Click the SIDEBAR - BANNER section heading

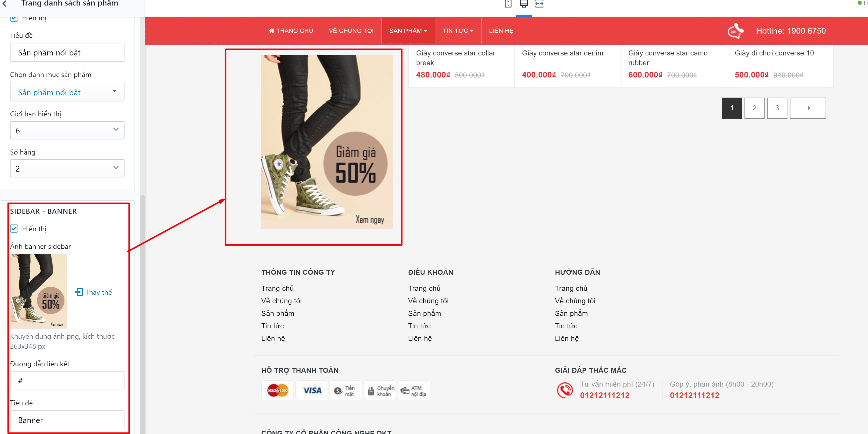coord(43,211)
